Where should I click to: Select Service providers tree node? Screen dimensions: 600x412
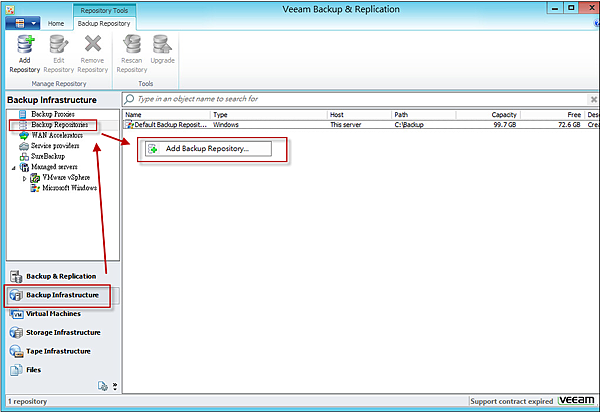55,146
